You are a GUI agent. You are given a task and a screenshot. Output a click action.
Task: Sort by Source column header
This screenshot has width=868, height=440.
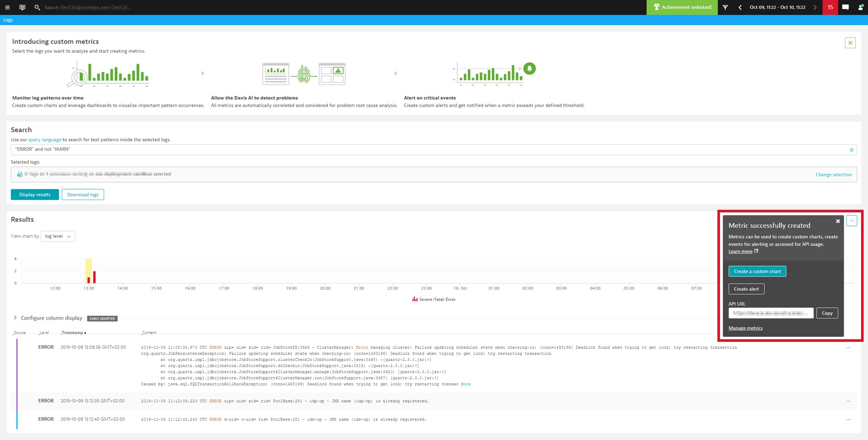(x=20, y=333)
